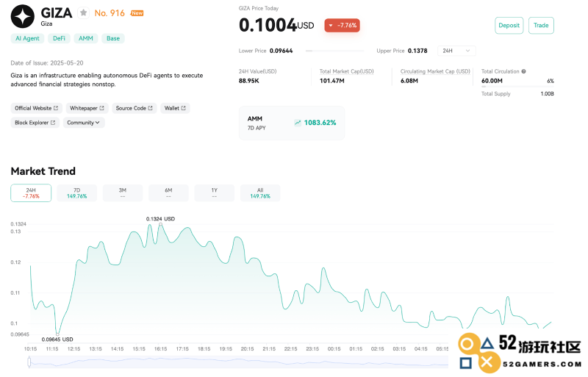
Task: Click the Deposit button
Action: coord(509,26)
